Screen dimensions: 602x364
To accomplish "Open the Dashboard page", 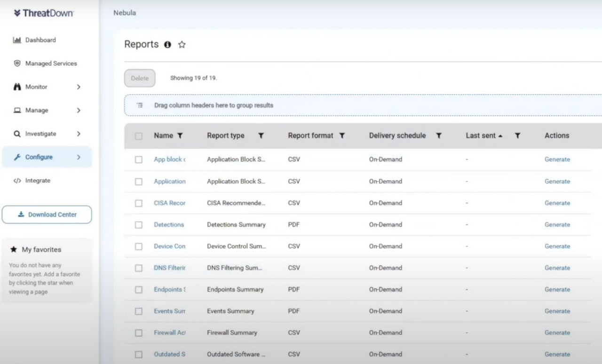I will click(x=40, y=40).
